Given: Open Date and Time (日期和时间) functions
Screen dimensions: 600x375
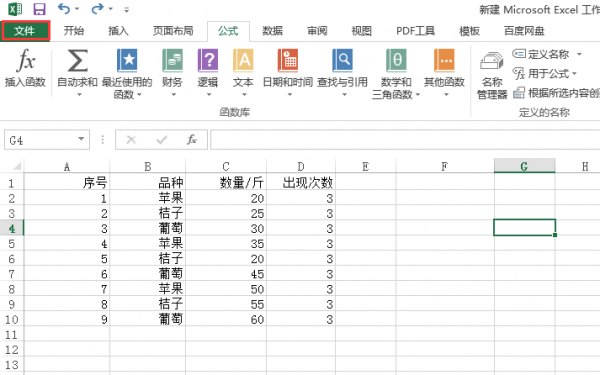Looking at the screenshot, I should click(288, 73).
